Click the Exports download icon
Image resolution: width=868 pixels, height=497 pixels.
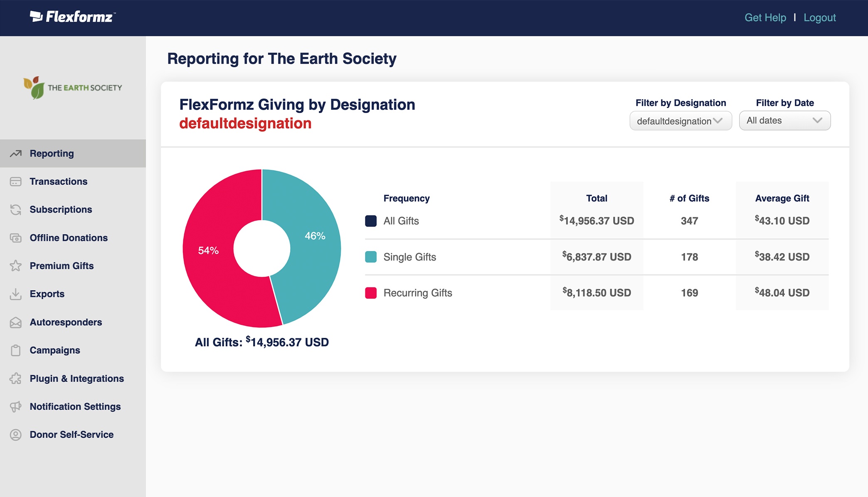15,294
